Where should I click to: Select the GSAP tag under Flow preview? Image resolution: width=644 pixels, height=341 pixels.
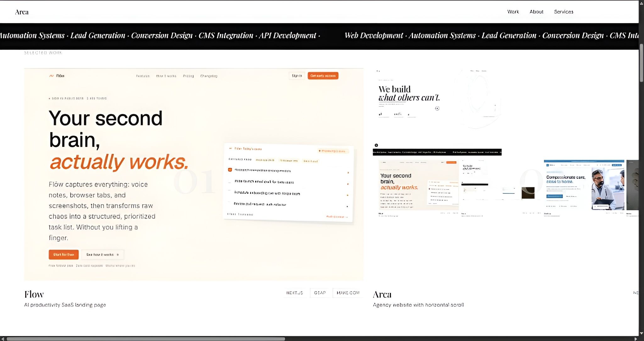pyautogui.click(x=320, y=293)
